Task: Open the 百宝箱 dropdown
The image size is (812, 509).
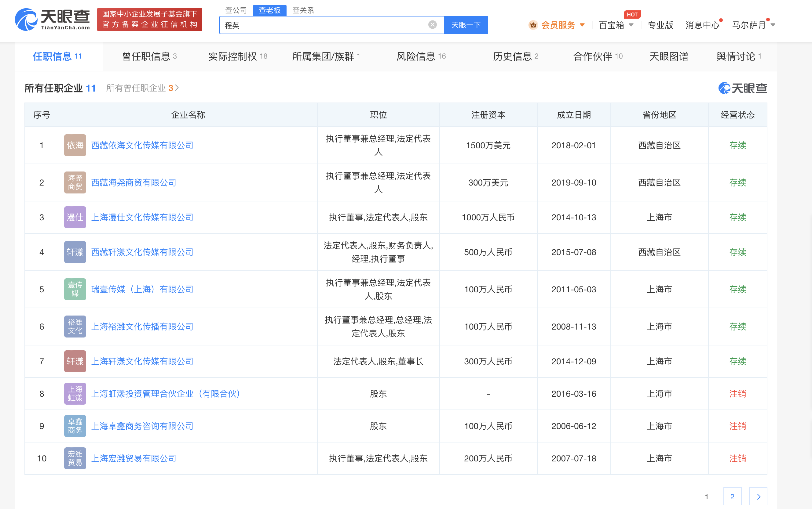Action: click(631, 25)
